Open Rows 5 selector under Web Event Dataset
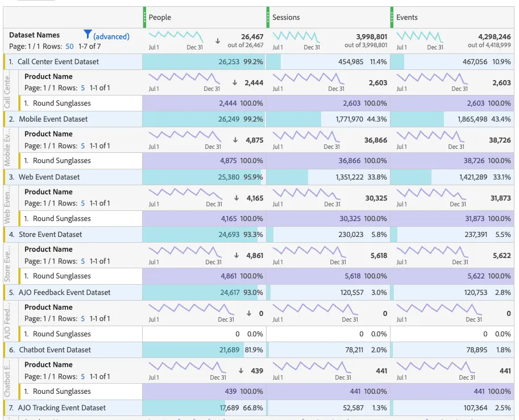 click(x=83, y=203)
